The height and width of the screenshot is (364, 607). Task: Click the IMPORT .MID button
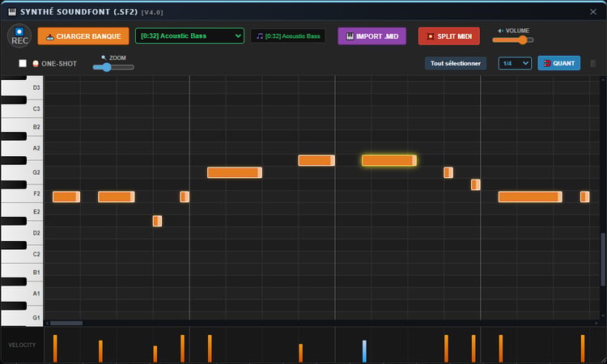371,36
